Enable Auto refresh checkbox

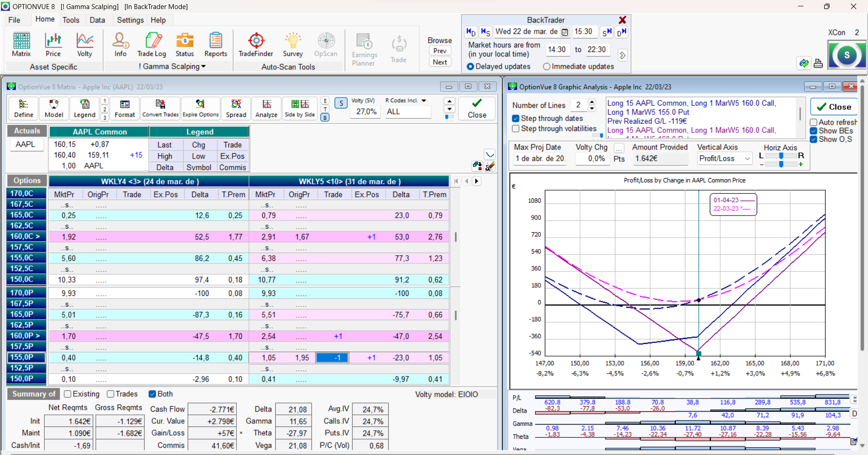pos(814,122)
